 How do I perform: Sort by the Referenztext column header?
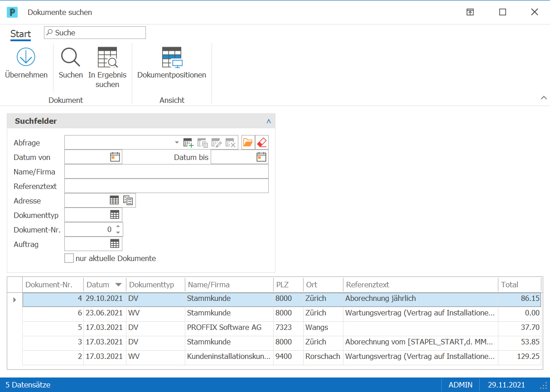(x=420, y=285)
